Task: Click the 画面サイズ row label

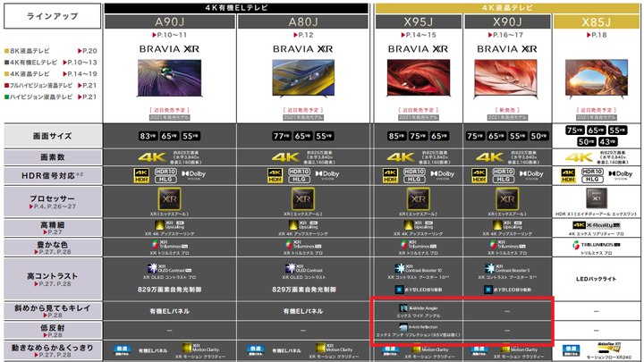Action: [x=53, y=136]
